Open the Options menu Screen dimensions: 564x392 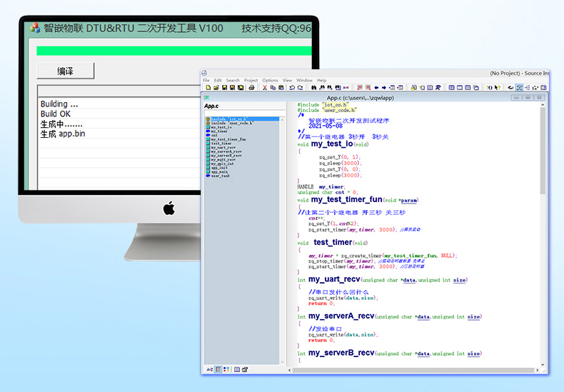(270, 80)
